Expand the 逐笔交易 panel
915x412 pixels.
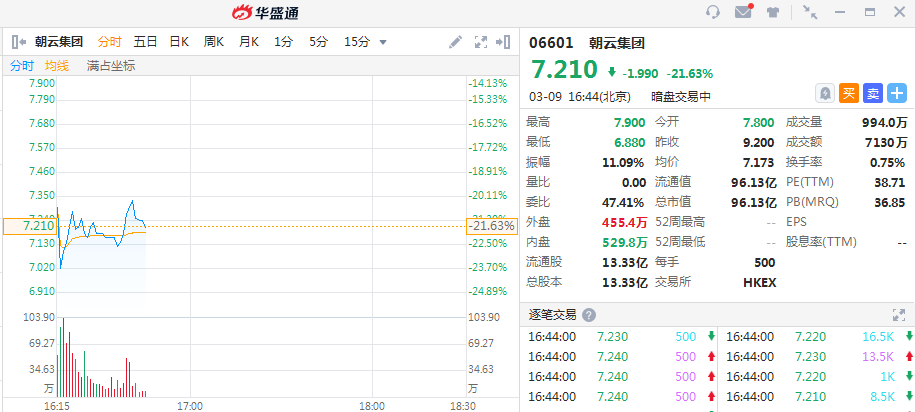[899, 315]
